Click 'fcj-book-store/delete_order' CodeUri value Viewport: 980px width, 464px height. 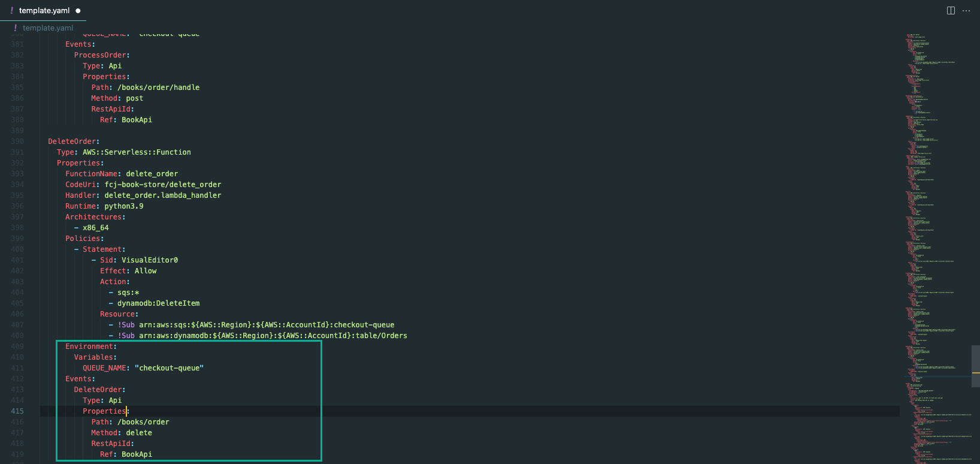pyautogui.click(x=163, y=185)
